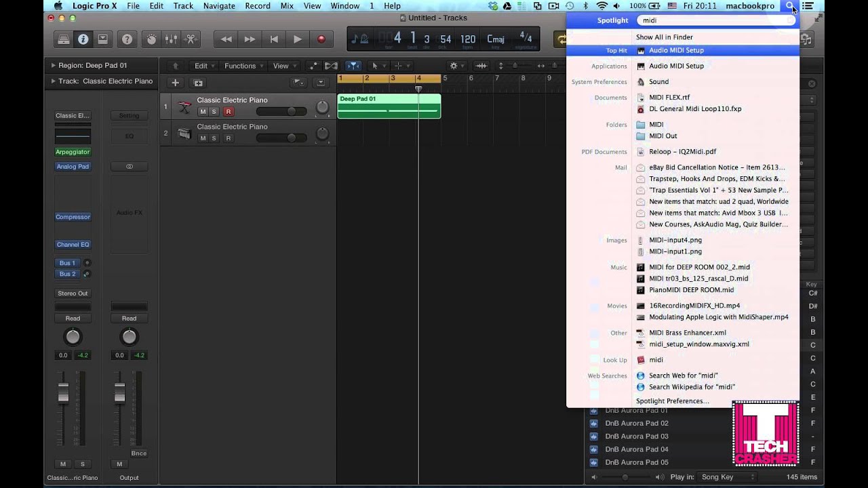The width and height of the screenshot is (868, 488).
Task: Click the Compressor plug-in slot
Action: coord(73,217)
